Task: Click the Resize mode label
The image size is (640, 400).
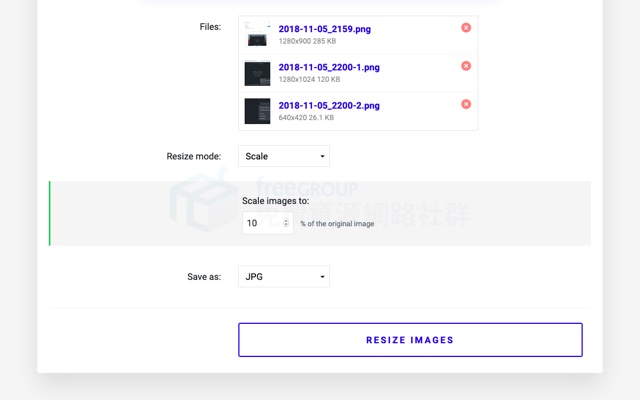Action: 193,156
